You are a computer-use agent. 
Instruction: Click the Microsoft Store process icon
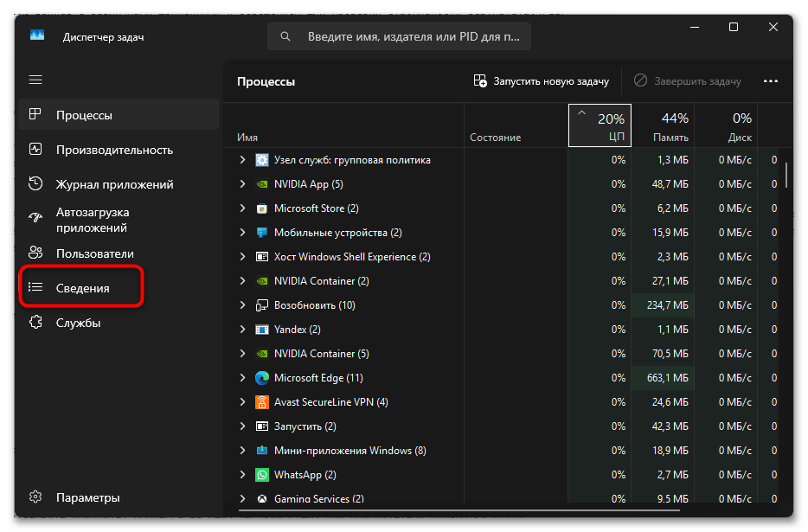coord(262,208)
